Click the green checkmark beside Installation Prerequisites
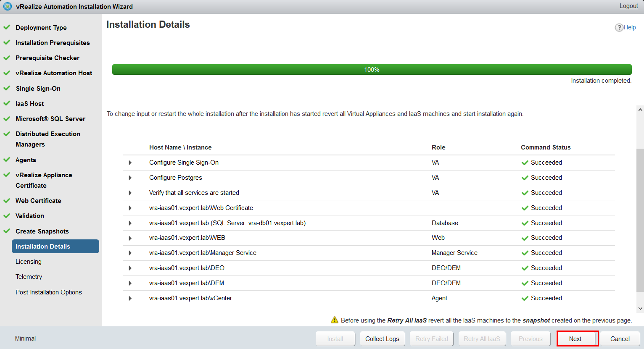This screenshot has width=644, height=349. (7, 42)
